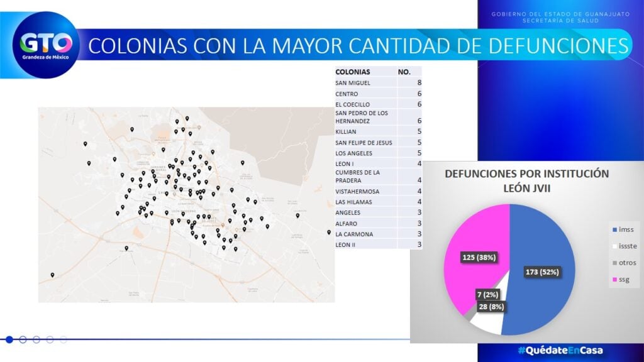Select the SAN MIGUEL row in the table
Viewport: 644px width, 362px height.
pos(377,83)
